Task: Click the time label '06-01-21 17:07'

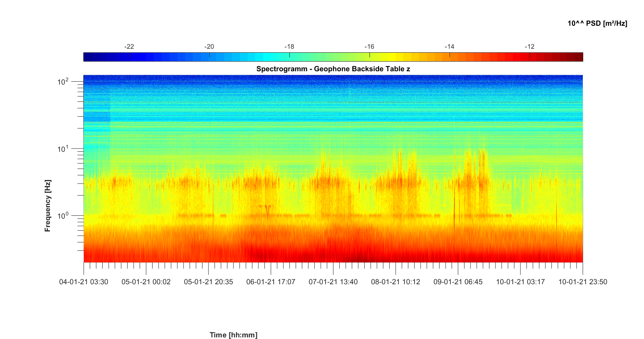Action: (x=271, y=282)
